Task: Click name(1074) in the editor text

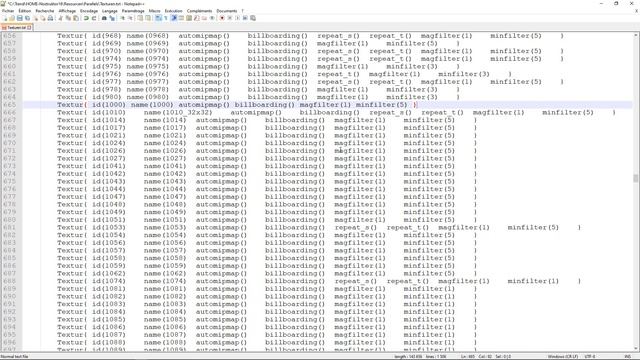Action: click(165, 281)
